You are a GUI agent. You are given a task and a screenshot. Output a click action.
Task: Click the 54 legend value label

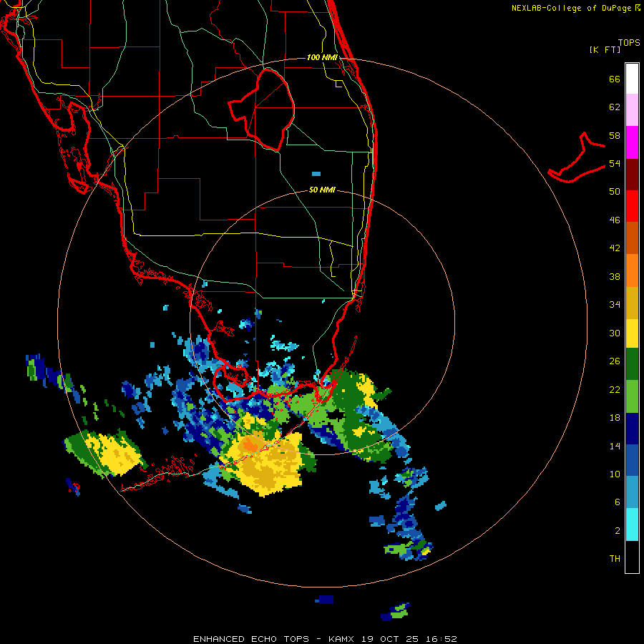(615, 163)
